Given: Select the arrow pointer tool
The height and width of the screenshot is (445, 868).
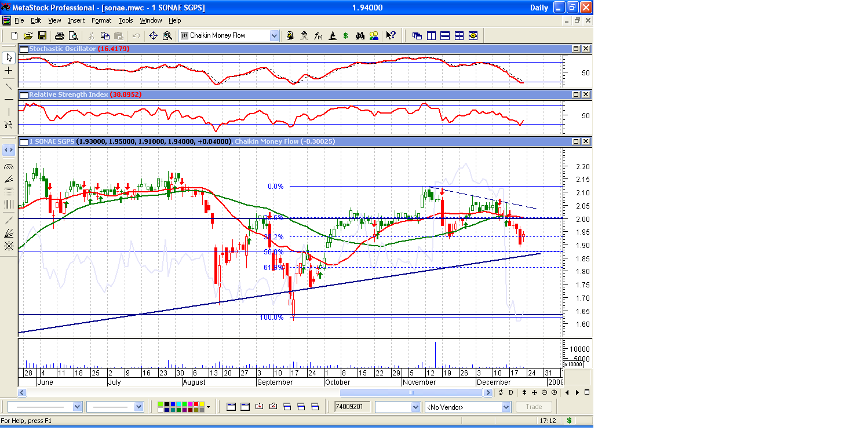Looking at the screenshot, I should 9,57.
